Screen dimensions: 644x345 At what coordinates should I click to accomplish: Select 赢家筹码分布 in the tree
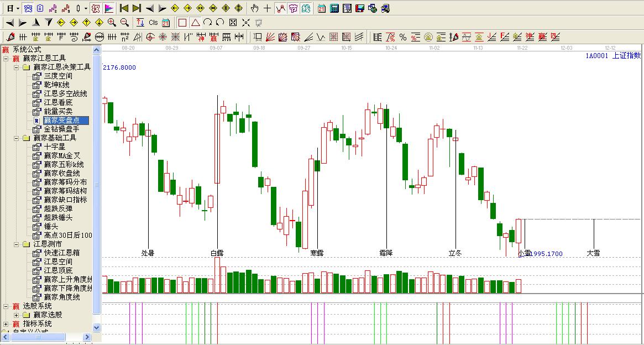(x=65, y=182)
